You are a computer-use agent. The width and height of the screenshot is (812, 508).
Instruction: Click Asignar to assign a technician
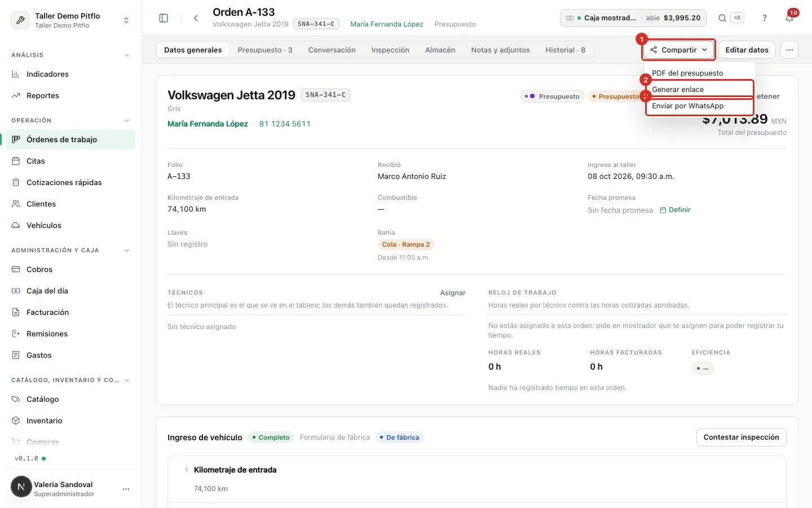[453, 293]
